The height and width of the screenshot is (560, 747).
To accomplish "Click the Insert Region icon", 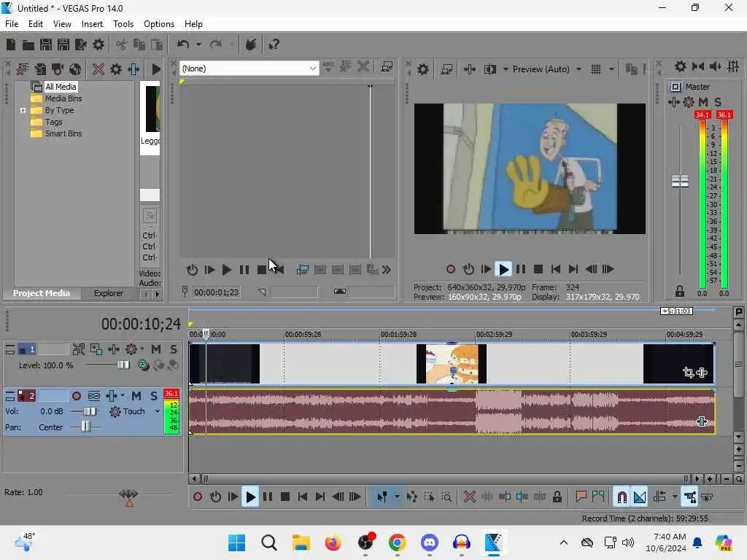I will point(598,497).
